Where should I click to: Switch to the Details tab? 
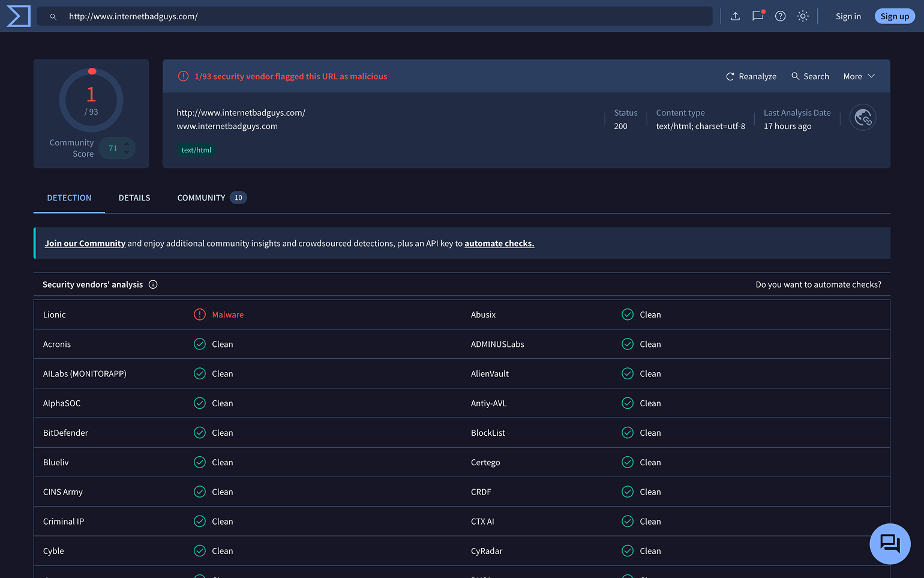134,198
